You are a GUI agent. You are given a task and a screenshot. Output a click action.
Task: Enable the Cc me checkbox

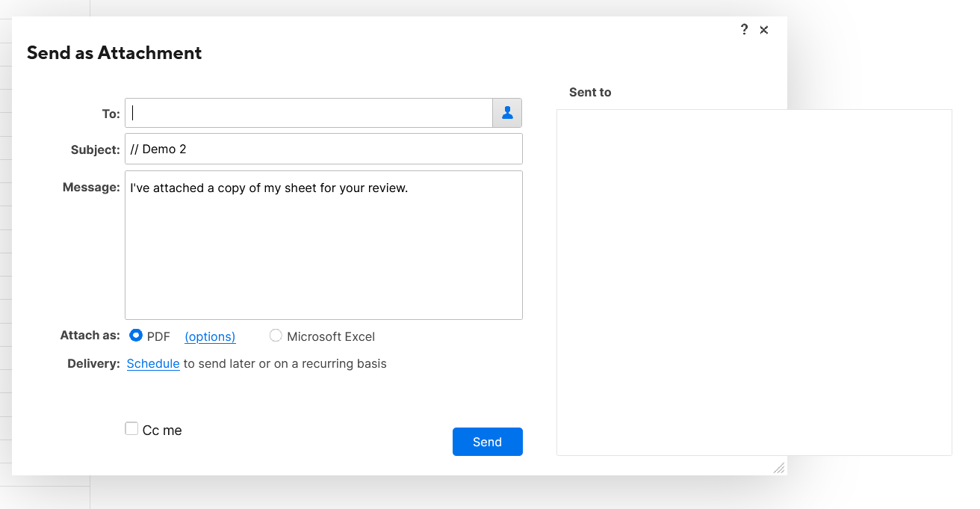pyautogui.click(x=131, y=428)
